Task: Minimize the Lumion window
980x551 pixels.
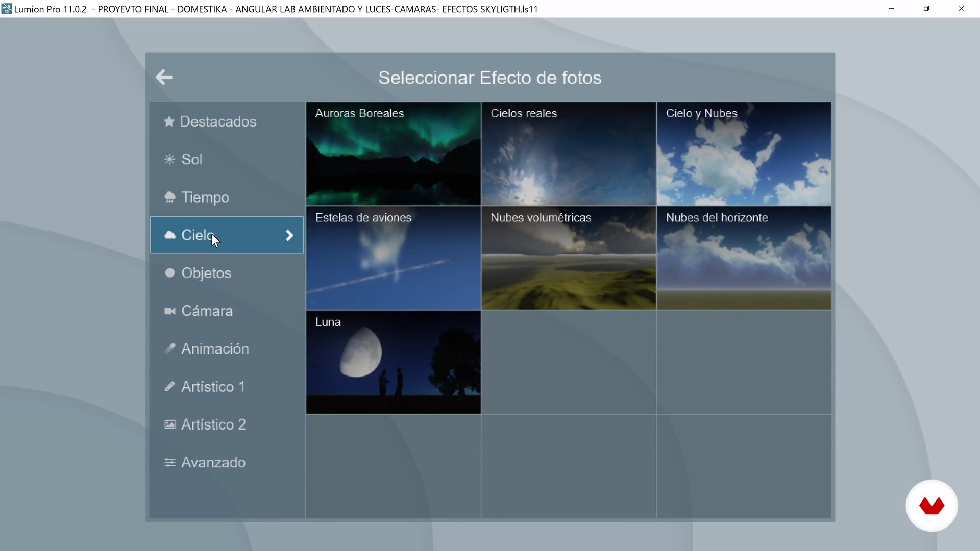Action: pos(891,9)
